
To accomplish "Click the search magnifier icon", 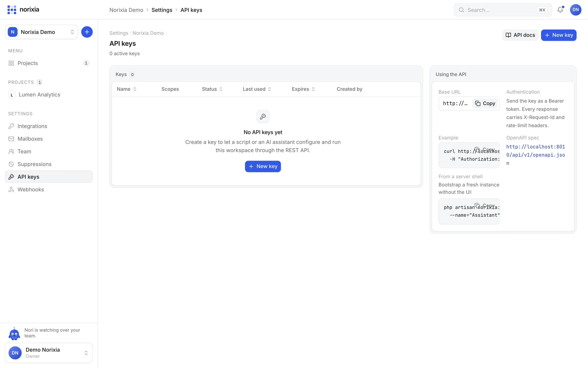I will click(461, 10).
